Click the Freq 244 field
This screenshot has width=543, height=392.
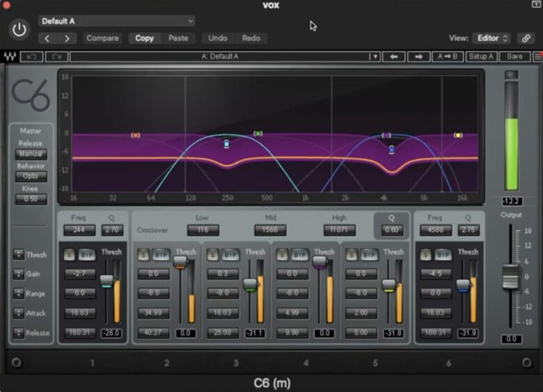[79, 230]
